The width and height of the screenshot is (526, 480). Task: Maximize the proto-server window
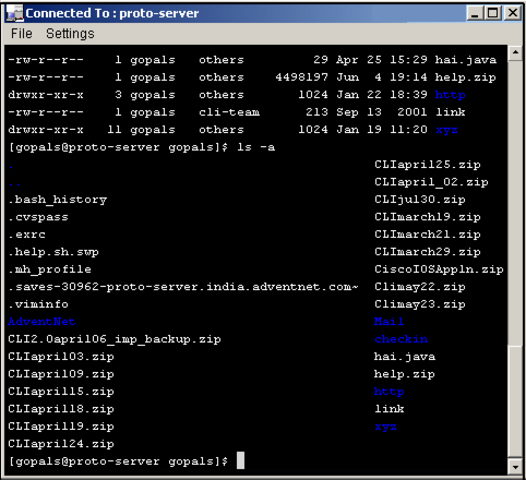pyautogui.click(x=493, y=14)
